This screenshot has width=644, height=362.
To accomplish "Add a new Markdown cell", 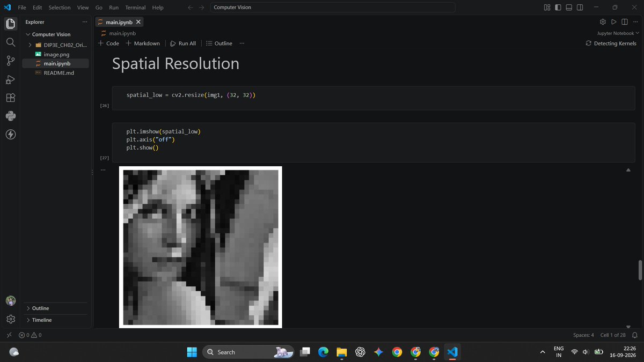I will [143, 43].
